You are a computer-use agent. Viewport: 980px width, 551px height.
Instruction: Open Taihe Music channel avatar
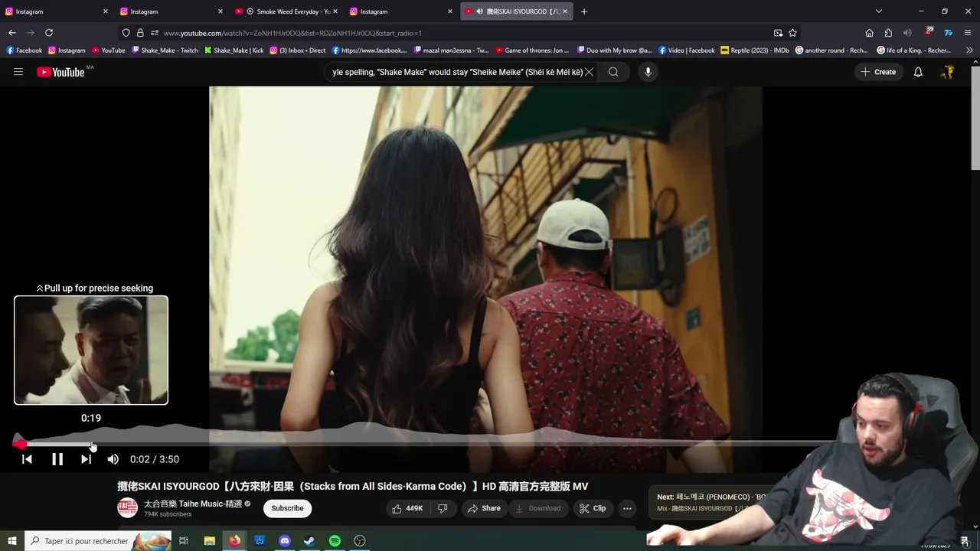click(x=127, y=507)
